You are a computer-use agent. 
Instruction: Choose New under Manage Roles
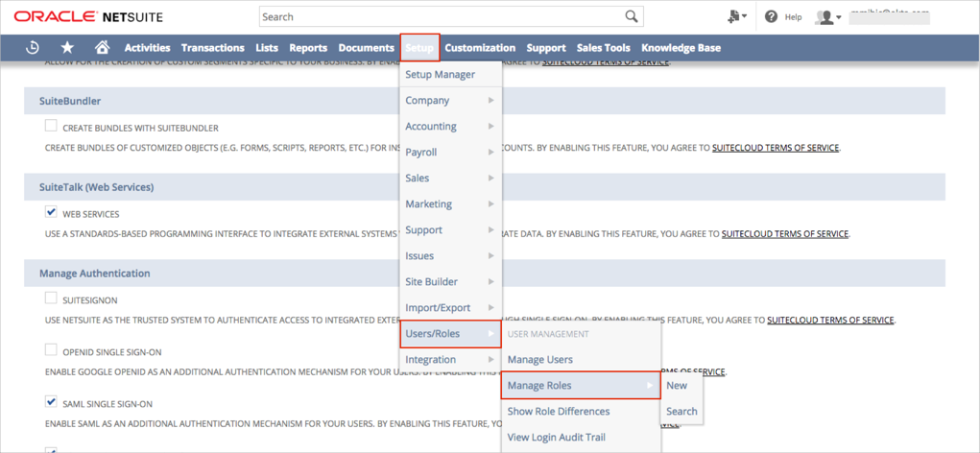click(x=677, y=386)
